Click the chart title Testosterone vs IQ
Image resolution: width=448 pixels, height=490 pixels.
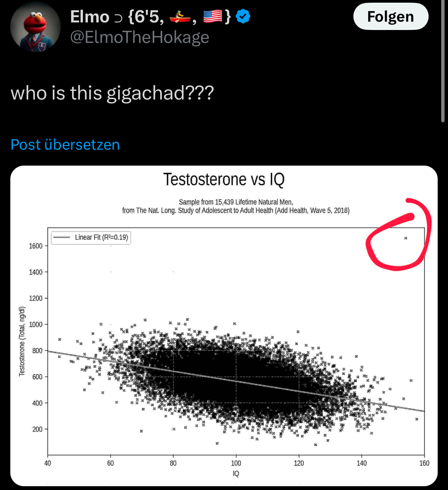[224, 179]
